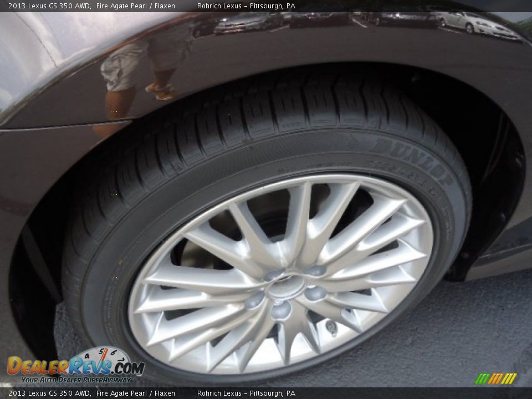Click the top "Fire Agate Pearl / Flaxen" text
532x399 pixels.
click(x=136, y=6)
